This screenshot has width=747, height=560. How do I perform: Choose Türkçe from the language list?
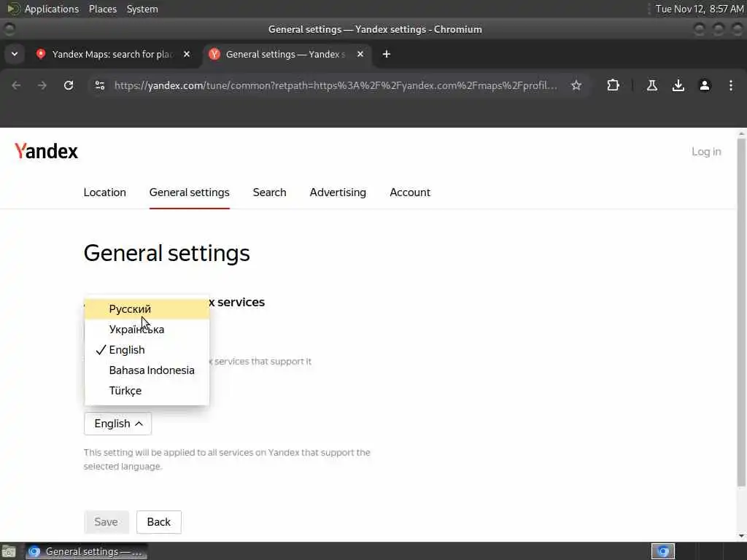point(147,391)
